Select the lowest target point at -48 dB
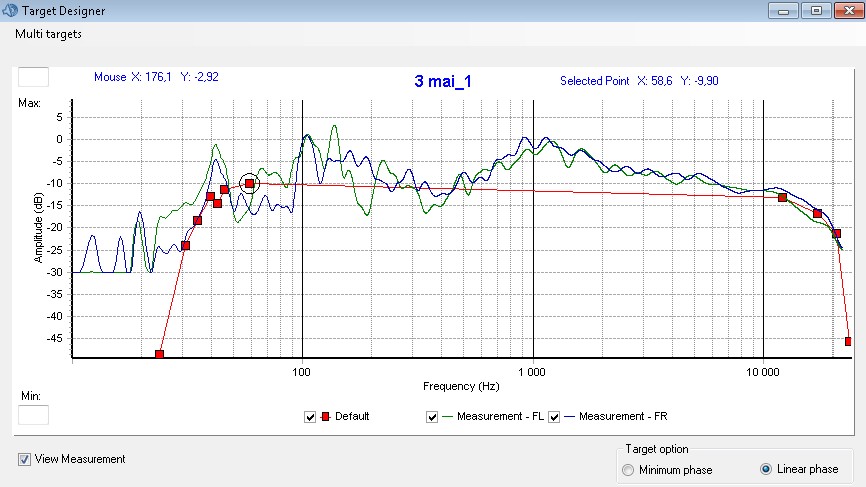The image size is (866, 487). tap(159, 354)
